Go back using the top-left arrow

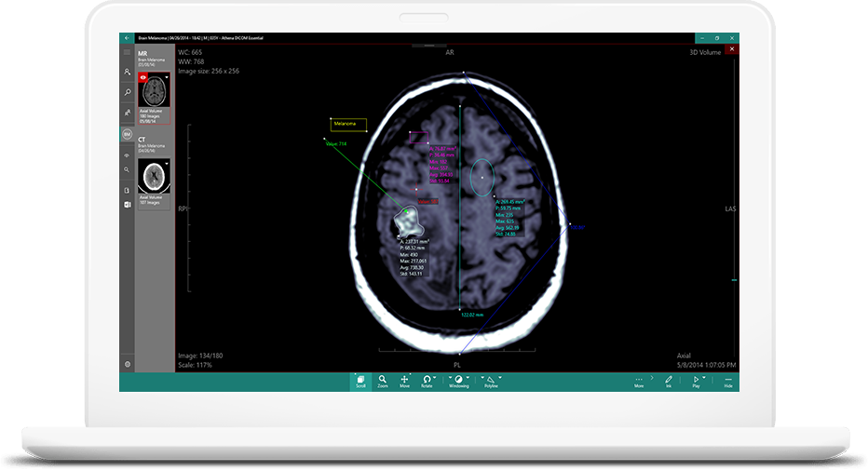point(127,38)
